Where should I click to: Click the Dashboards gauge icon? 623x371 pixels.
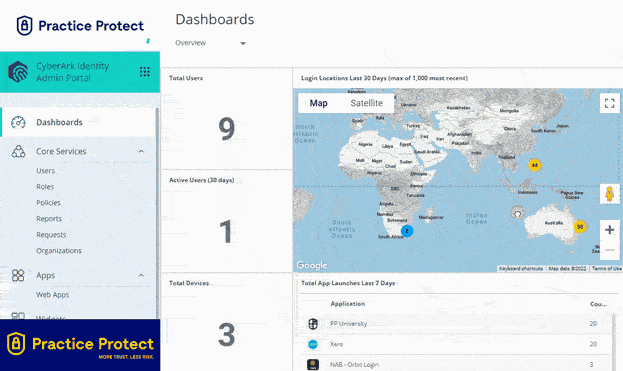18,122
